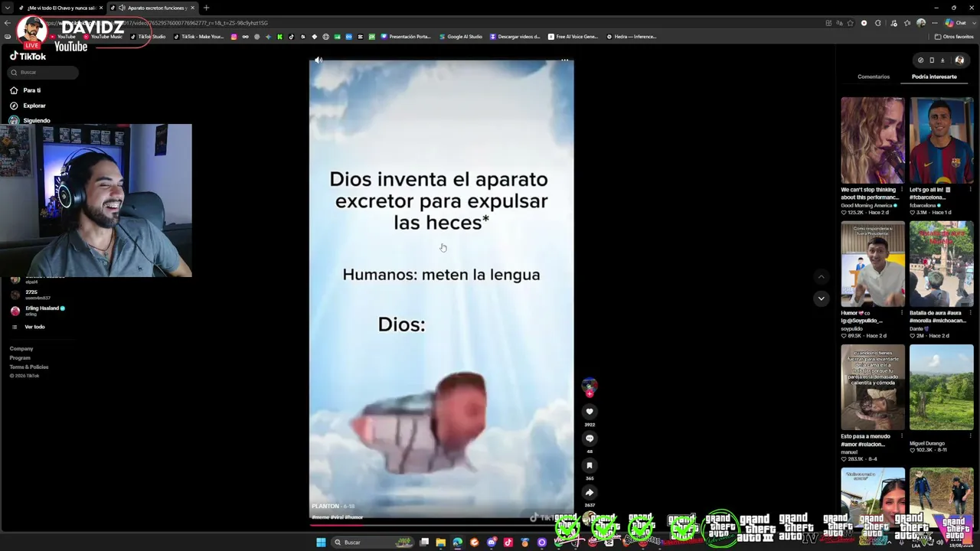980x551 pixels.
Task: Go to the next video with down chevron
Action: click(821, 298)
